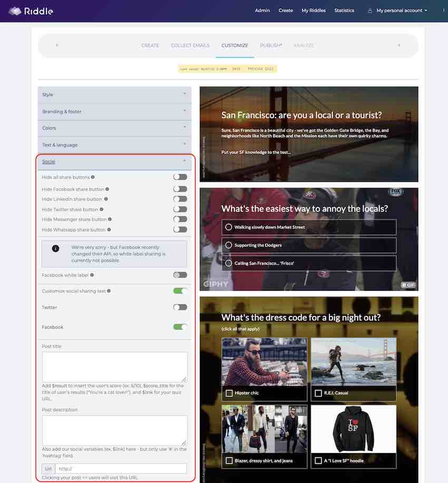Switch to the ANALYZE tab
The height and width of the screenshot is (483, 448).
pos(304,45)
